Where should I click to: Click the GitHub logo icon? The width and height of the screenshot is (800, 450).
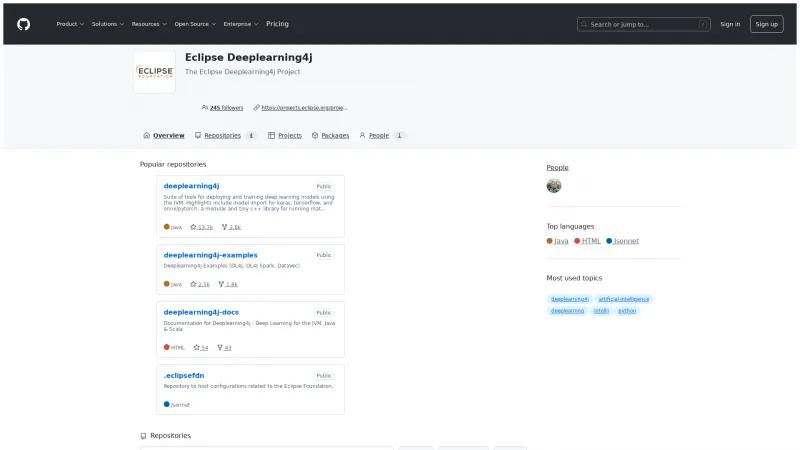(x=23, y=24)
